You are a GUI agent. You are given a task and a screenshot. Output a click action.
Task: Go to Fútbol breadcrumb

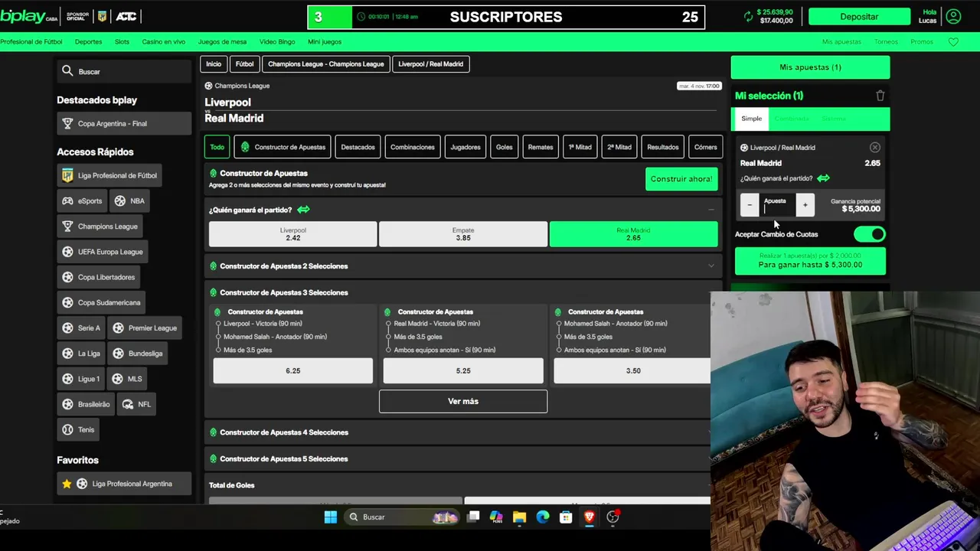coord(245,64)
